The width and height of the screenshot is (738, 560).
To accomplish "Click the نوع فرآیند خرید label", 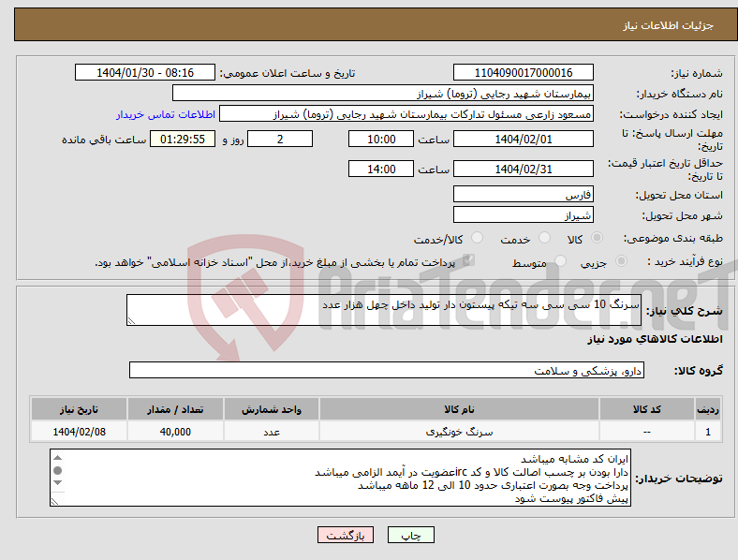I will pyautogui.click(x=685, y=261).
